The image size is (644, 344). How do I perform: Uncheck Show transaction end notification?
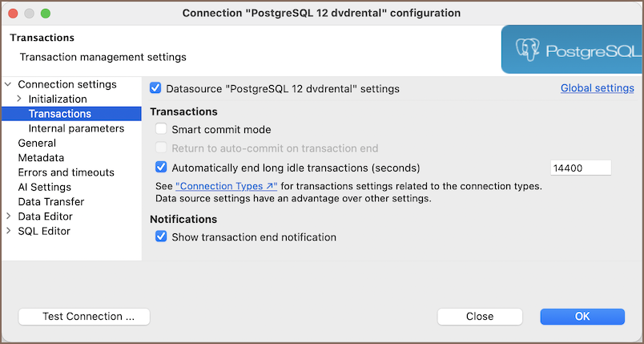[162, 237]
